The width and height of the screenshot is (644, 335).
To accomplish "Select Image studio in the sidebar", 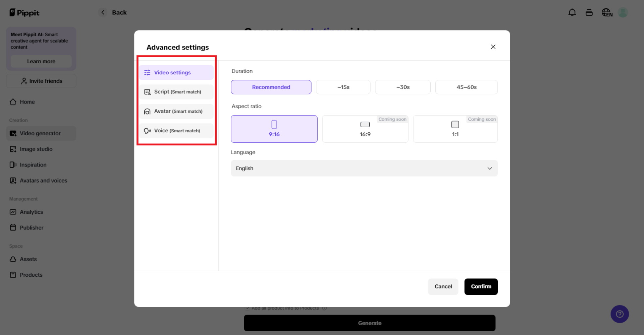I will (x=36, y=149).
